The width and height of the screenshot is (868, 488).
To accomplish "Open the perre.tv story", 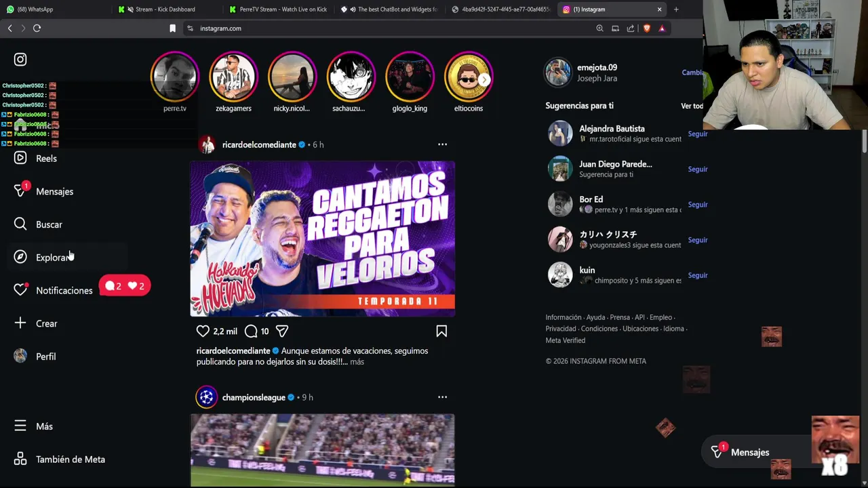I will 175,77.
